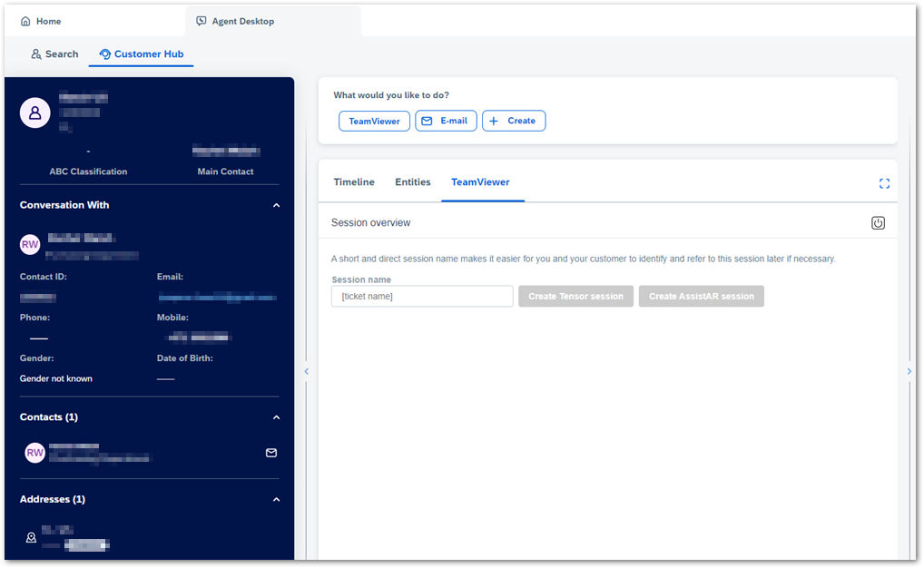Open the Home tab
The height and width of the screenshot is (568, 924).
[41, 21]
